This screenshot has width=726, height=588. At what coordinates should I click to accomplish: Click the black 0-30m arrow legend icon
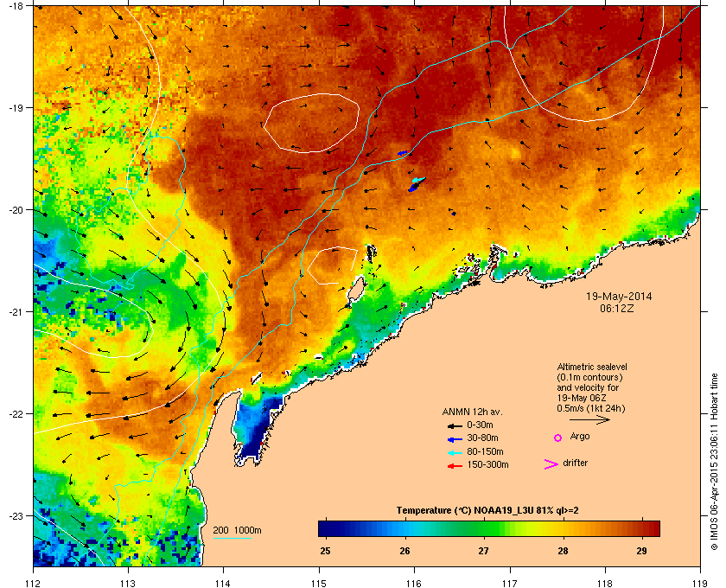pyautogui.click(x=455, y=425)
